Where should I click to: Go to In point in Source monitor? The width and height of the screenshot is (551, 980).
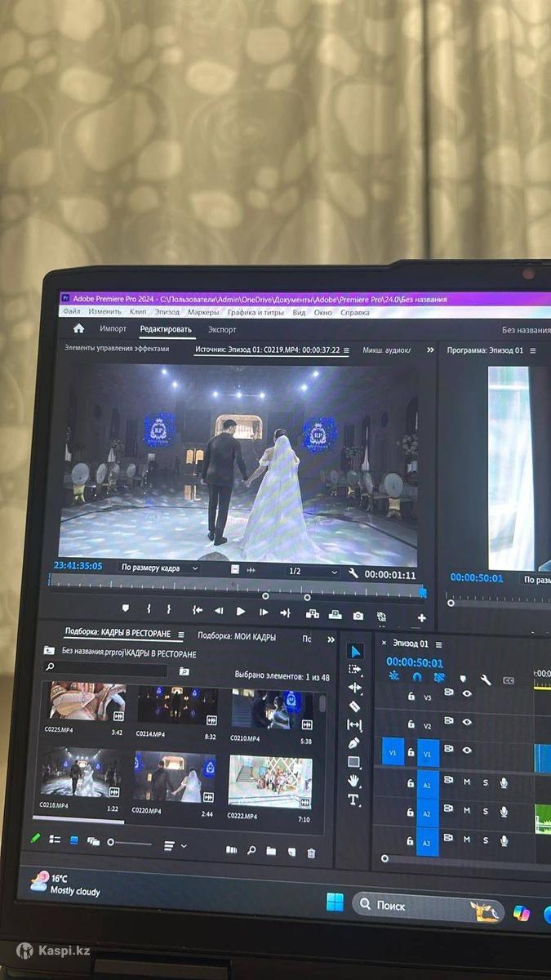(197, 611)
